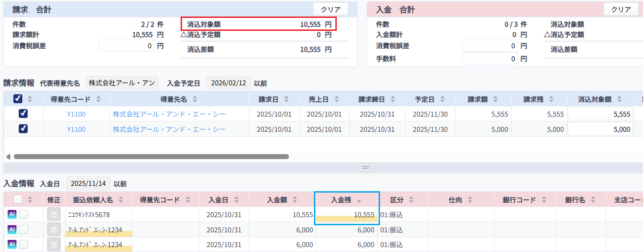Sort payments by 振込依頼人名 column

point(121,200)
